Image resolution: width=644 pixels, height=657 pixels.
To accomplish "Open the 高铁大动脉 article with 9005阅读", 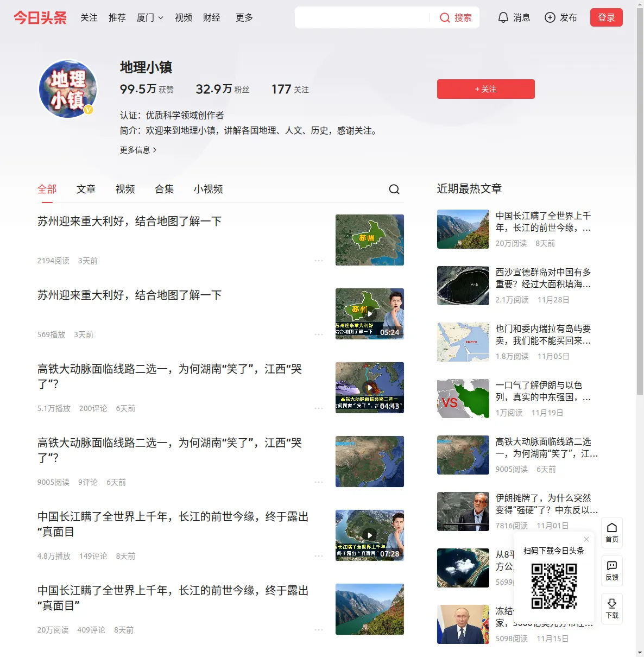I will [170, 450].
